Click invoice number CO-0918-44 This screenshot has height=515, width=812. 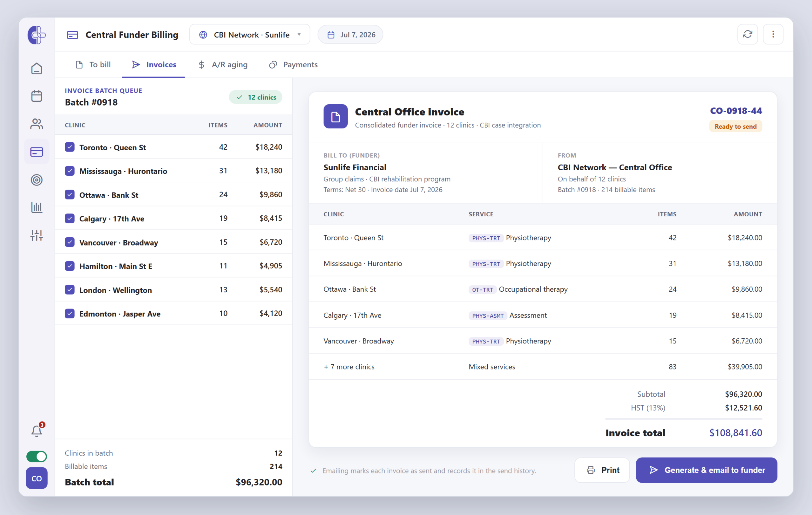click(x=736, y=111)
